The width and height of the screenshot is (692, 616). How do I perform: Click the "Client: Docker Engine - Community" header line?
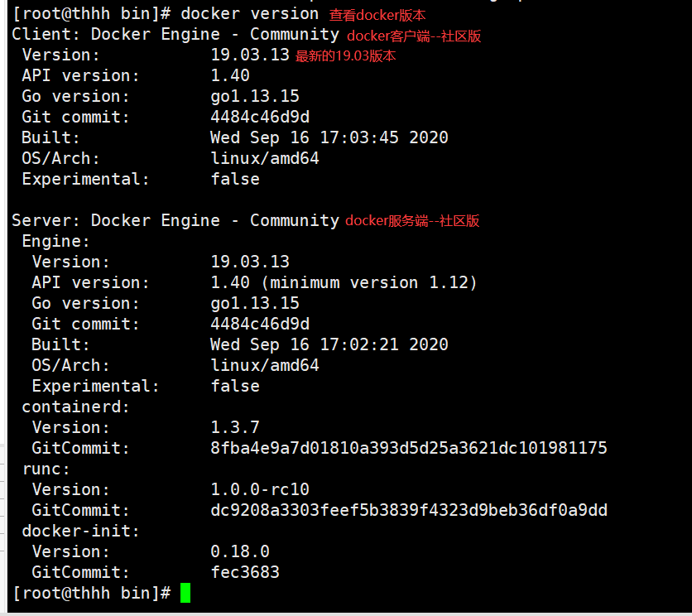pos(175,35)
